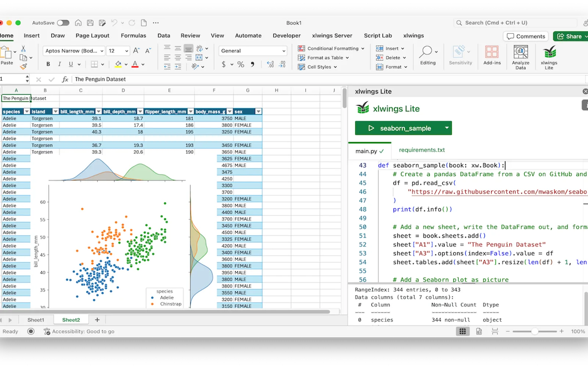Open the xlwings Server tab
Image resolution: width=588 pixels, height=368 pixels.
pyautogui.click(x=332, y=36)
